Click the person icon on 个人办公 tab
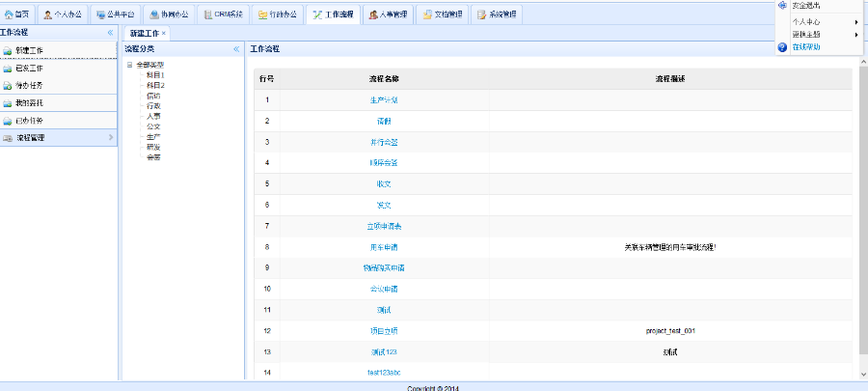Image resolution: width=868 pixels, height=391 pixels. click(x=48, y=14)
